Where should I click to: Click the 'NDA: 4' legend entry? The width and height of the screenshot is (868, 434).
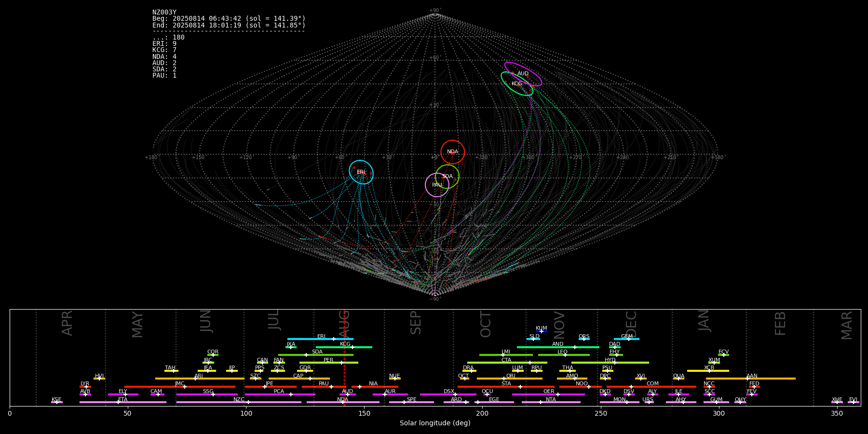[164, 57]
